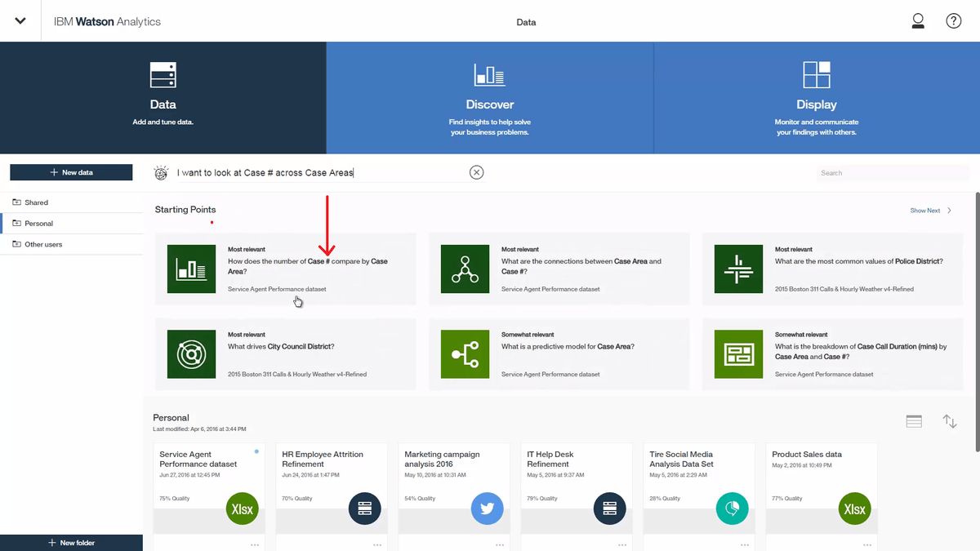
Task: Click the refinement icon on HR Employee Attrition
Action: tap(365, 509)
